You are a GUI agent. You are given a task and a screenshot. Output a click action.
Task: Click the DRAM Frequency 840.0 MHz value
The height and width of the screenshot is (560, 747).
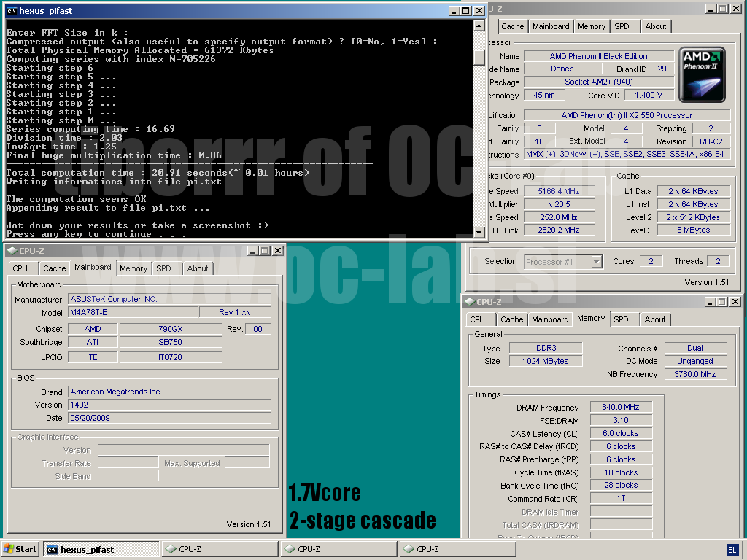coord(621,407)
